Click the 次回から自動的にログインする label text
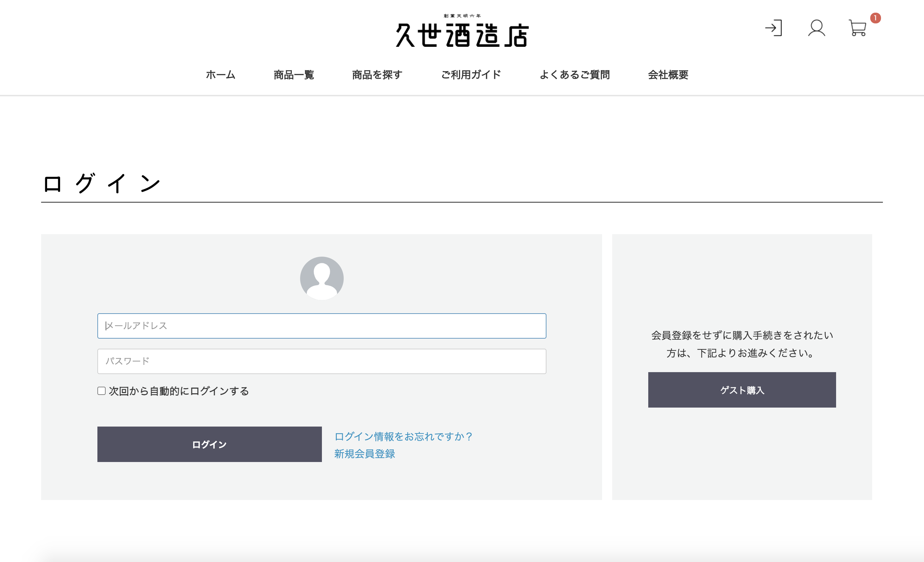The image size is (924, 562). pyautogui.click(x=179, y=391)
